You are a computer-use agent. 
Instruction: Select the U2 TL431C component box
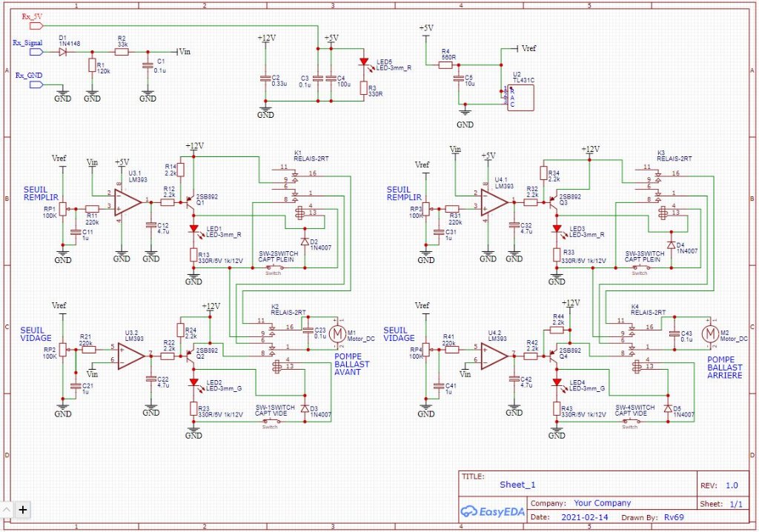(521, 98)
